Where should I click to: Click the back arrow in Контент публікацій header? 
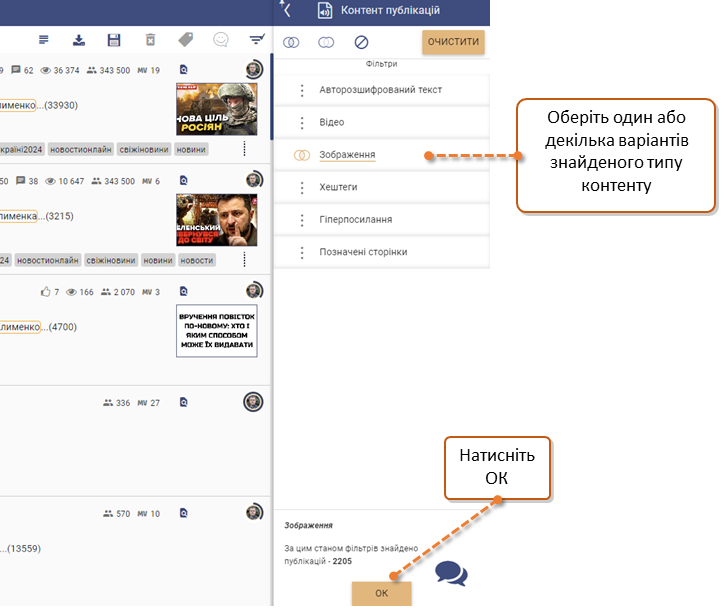click(x=287, y=10)
